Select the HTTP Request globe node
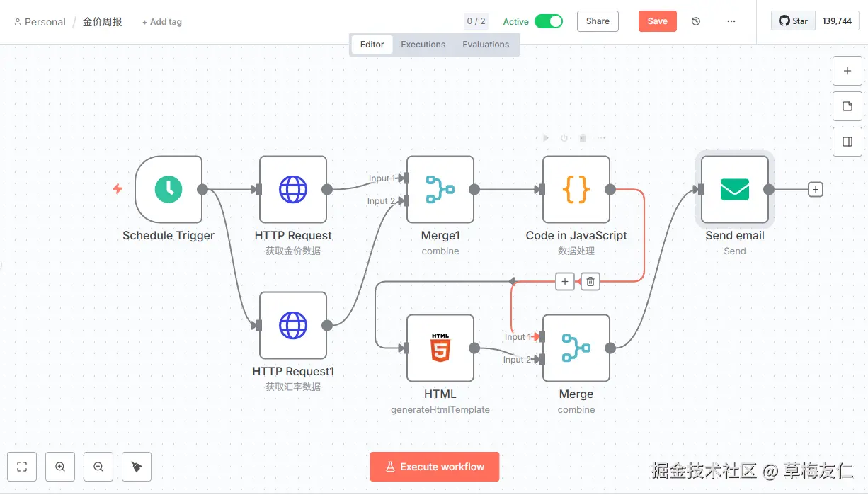The image size is (868, 495). point(293,189)
